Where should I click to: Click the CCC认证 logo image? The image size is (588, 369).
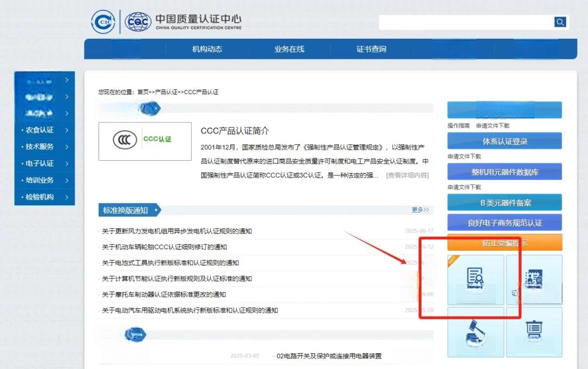click(x=145, y=141)
